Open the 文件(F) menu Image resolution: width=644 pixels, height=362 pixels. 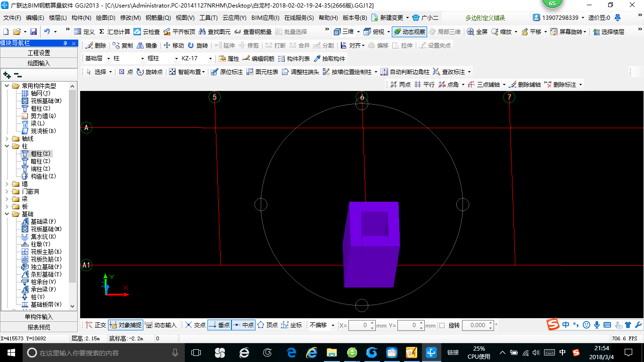(x=12, y=18)
